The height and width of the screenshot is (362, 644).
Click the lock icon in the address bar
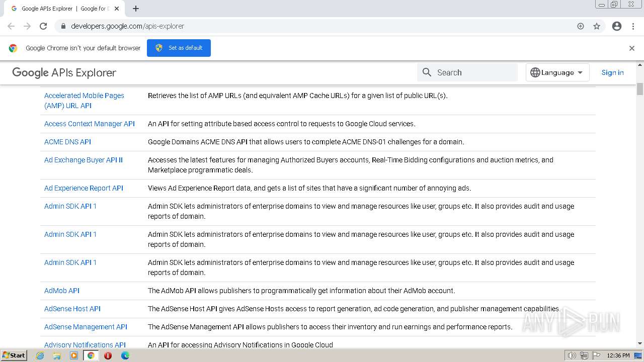tap(63, 26)
